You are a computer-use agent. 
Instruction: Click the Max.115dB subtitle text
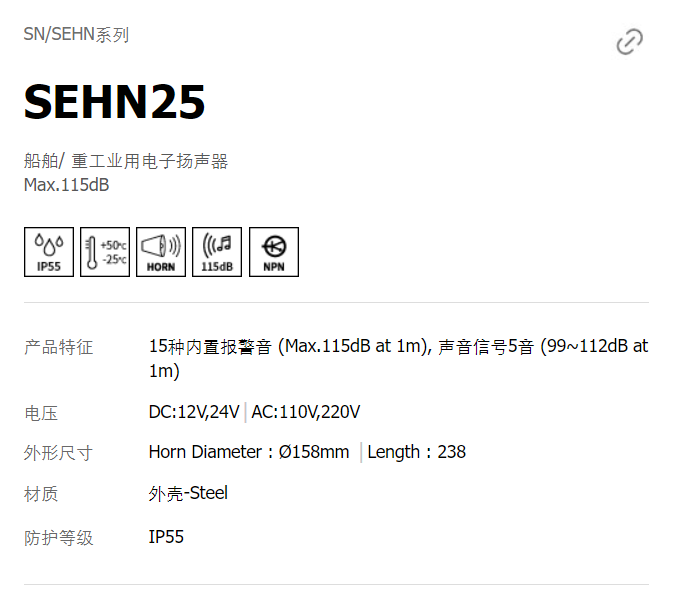point(66,185)
